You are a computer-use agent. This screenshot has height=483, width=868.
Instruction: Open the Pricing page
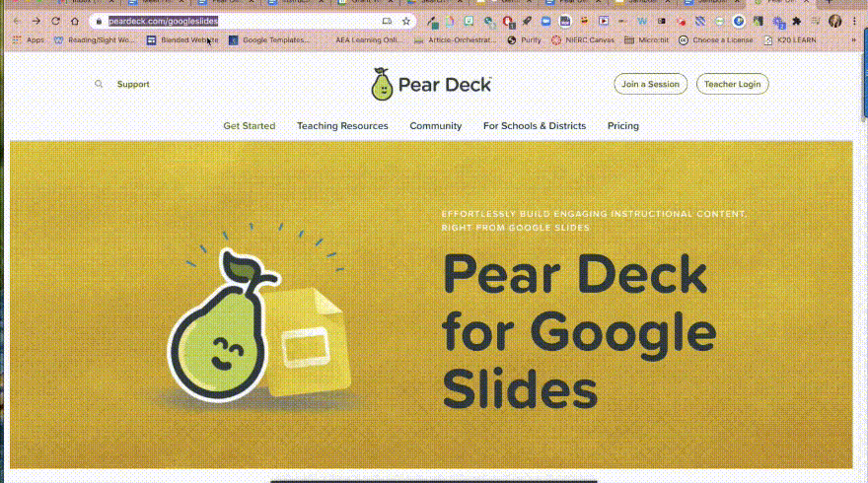point(622,126)
